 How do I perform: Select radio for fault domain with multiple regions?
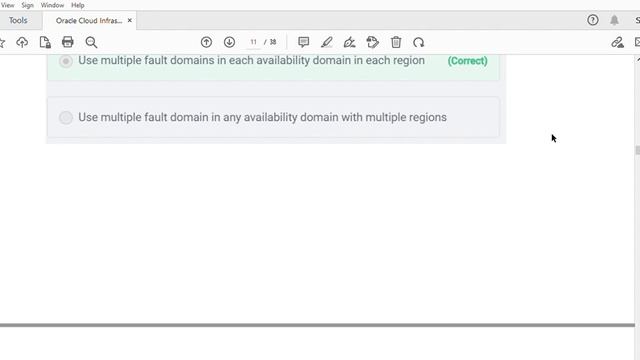point(66,118)
